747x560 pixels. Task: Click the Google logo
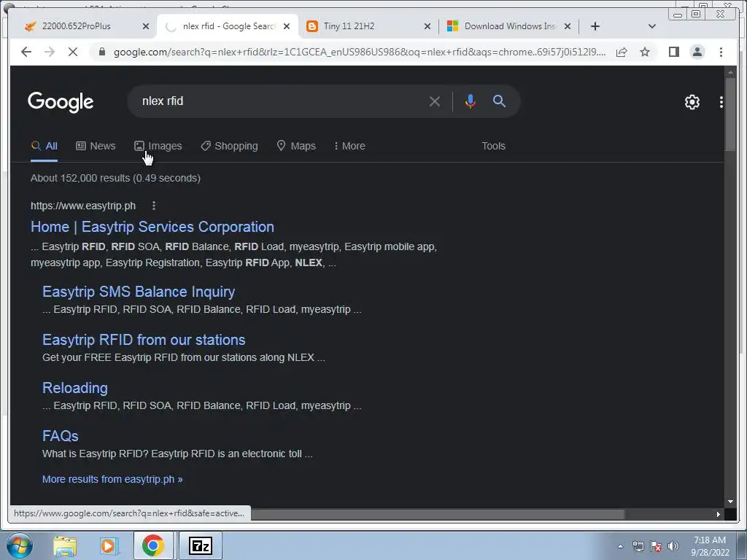61,102
